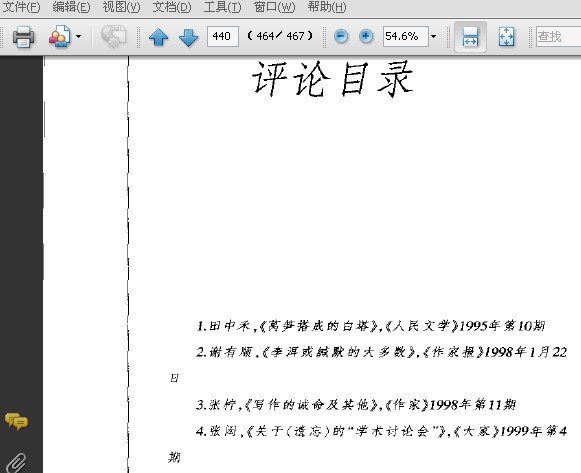Click the Print icon
This screenshot has height=473, width=581.
(x=23, y=36)
